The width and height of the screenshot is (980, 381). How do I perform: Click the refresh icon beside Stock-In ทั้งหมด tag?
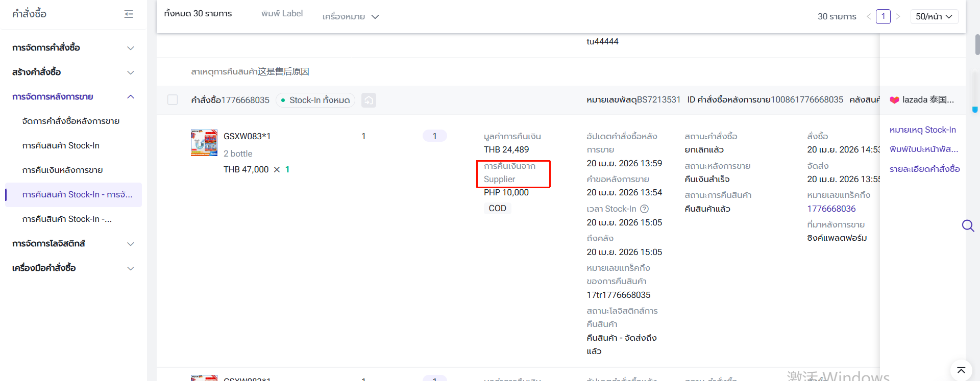tap(369, 100)
